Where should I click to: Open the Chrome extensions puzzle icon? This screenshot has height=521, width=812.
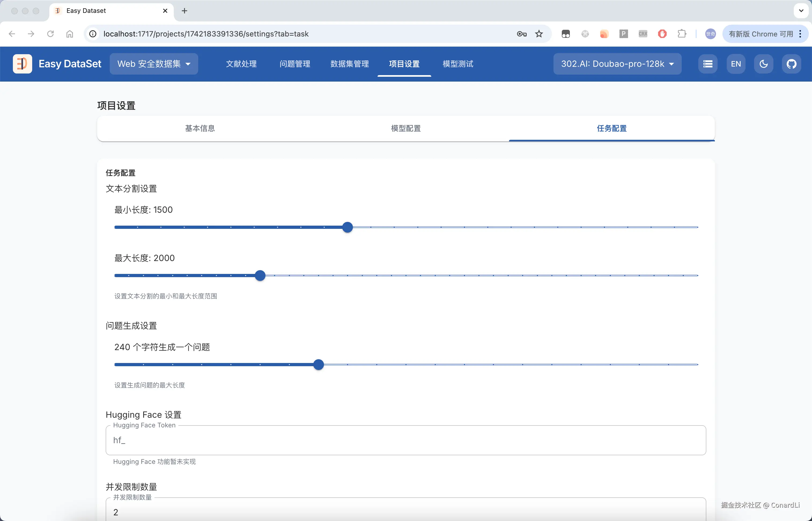pos(682,34)
